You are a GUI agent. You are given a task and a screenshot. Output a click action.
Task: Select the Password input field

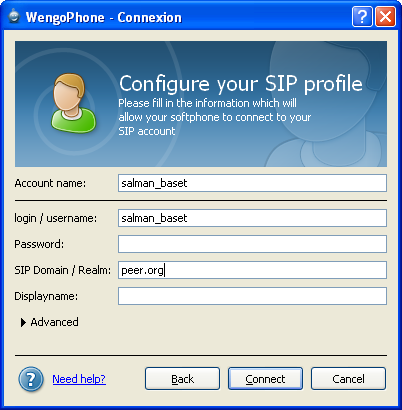252,244
